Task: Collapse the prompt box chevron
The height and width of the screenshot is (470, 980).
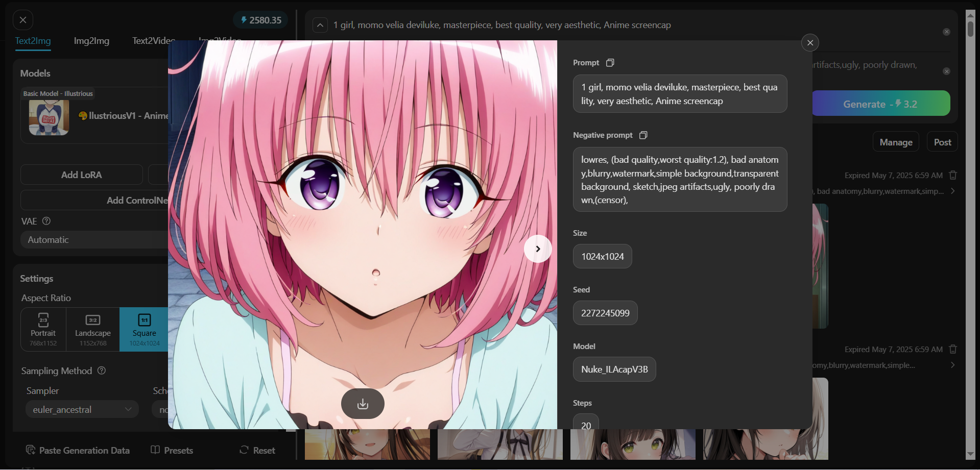Action: tap(320, 25)
